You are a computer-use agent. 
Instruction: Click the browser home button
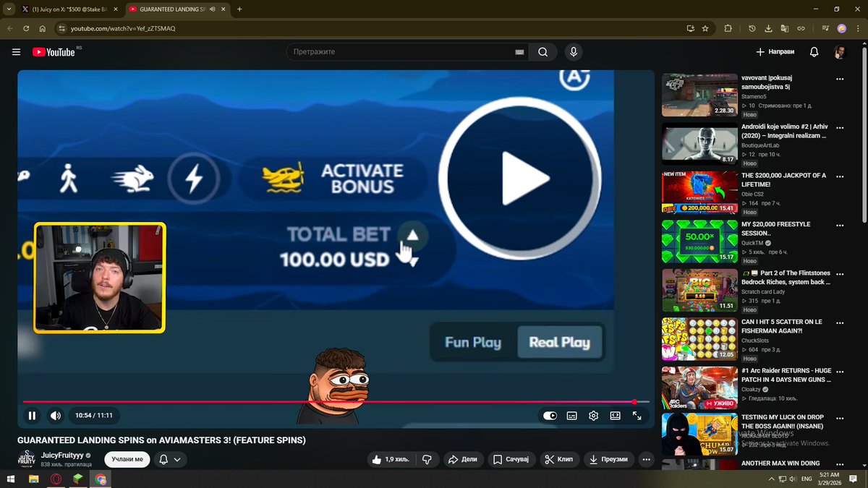(43, 28)
